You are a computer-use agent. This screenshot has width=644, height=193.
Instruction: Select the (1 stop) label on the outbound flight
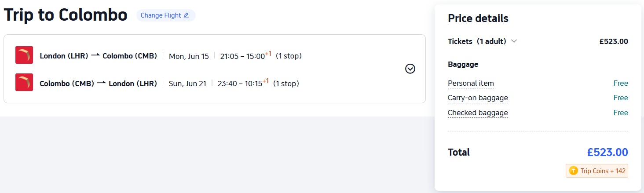coord(289,56)
